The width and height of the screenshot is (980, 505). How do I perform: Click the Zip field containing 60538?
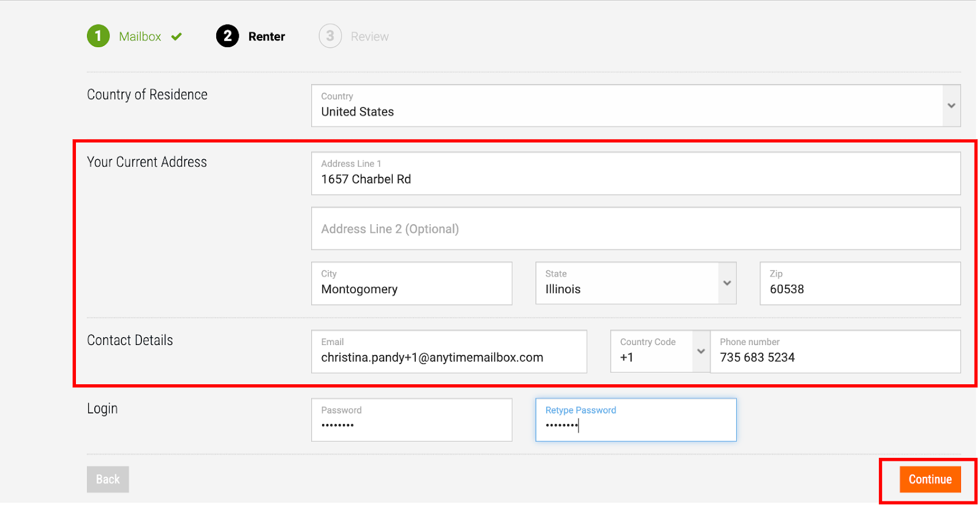(860, 283)
